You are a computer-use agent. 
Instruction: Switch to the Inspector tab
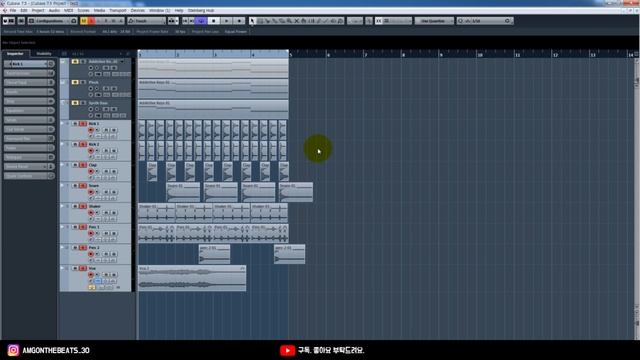pyautogui.click(x=15, y=54)
